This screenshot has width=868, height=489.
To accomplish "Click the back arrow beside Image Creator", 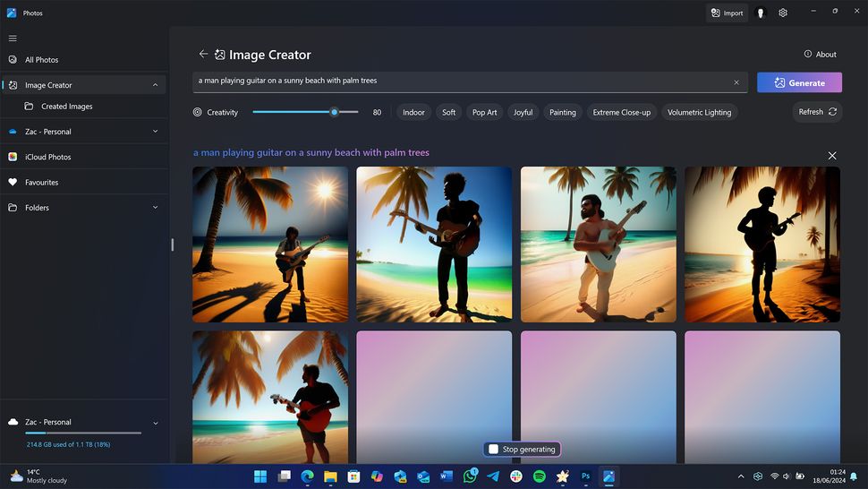I will (x=203, y=55).
